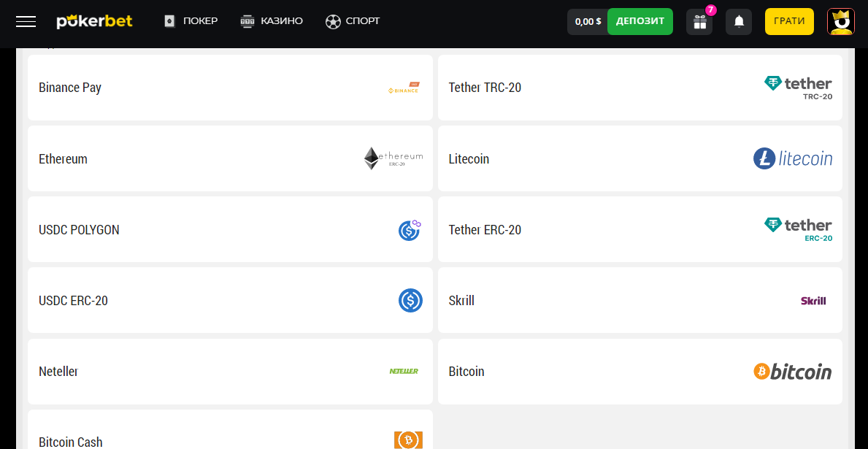
Task: Click the 0,00 $ balance display
Action: coord(587,22)
